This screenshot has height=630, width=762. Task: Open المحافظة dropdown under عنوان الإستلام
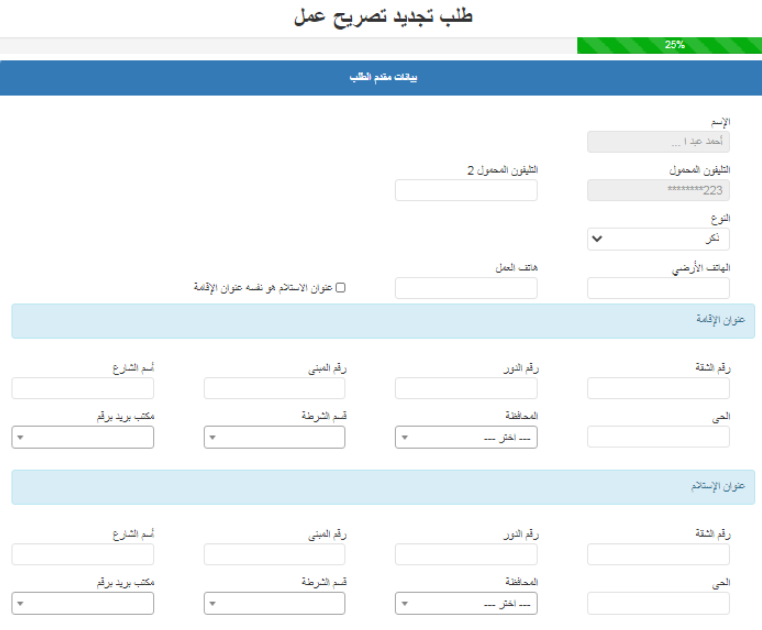click(x=466, y=603)
